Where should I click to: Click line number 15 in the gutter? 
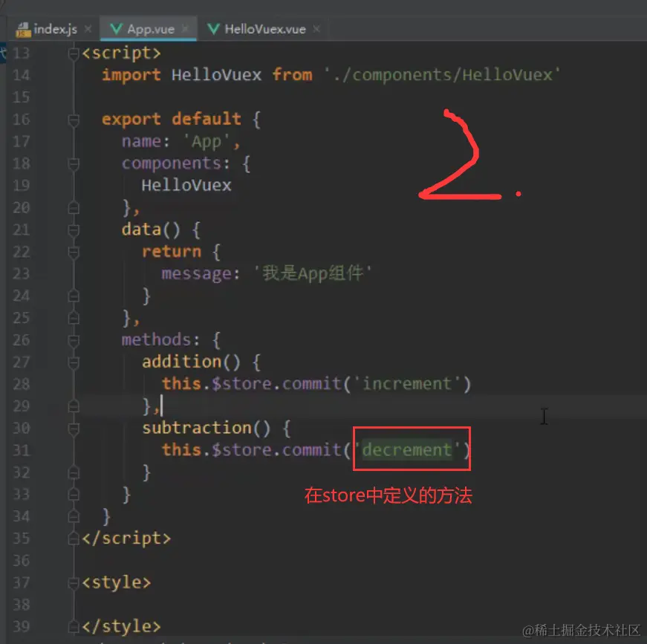[x=21, y=97]
